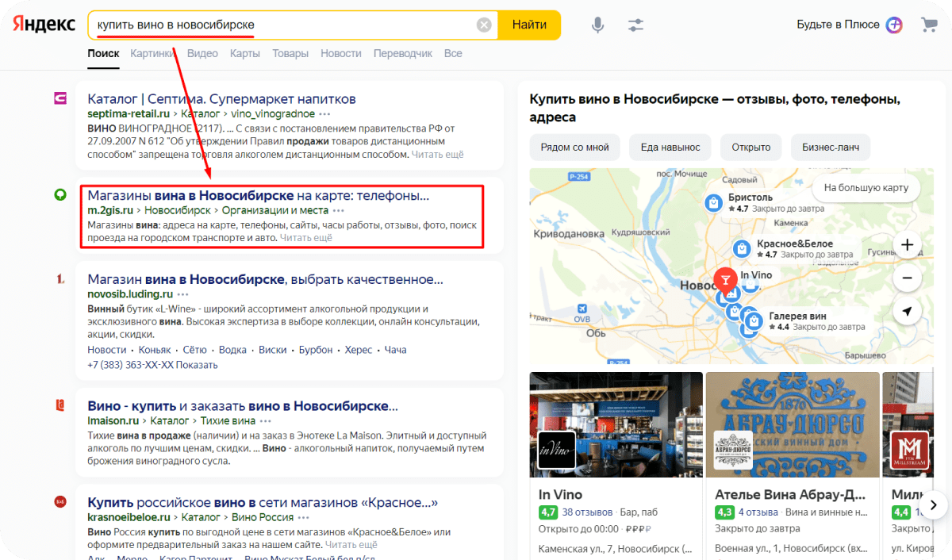Zoom out on the map

point(907,279)
